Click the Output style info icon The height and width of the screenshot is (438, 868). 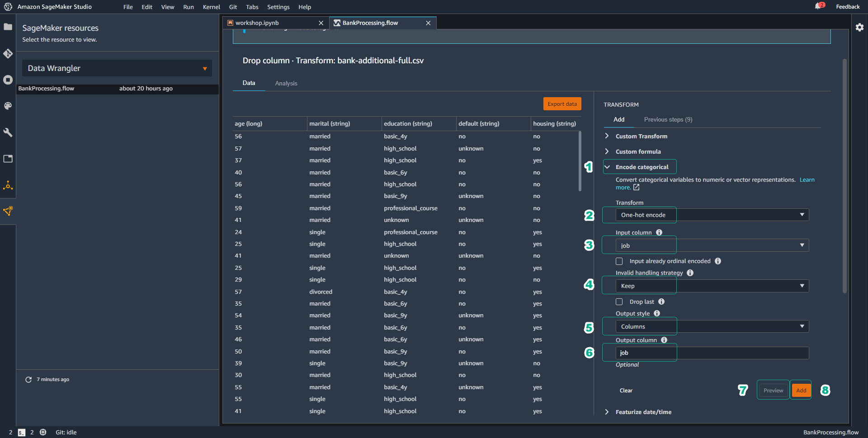(x=657, y=313)
